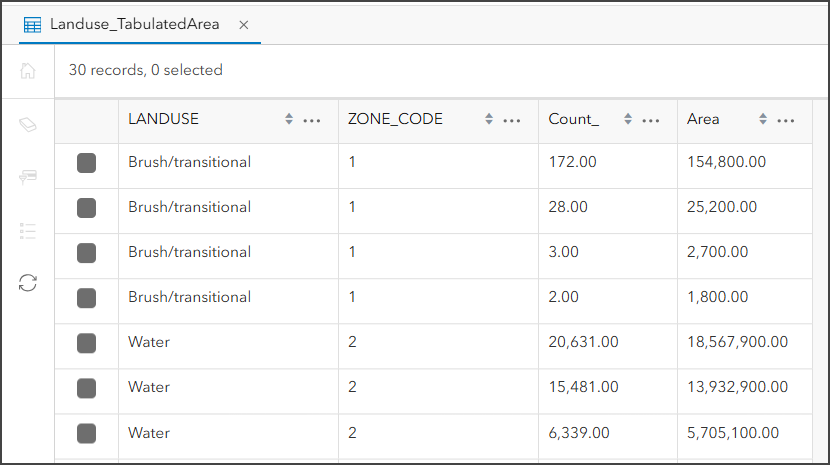Image resolution: width=830 pixels, height=465 pixels.
Task: Refresh the table with the refresh icon
Action: click(x=28, y=283)
